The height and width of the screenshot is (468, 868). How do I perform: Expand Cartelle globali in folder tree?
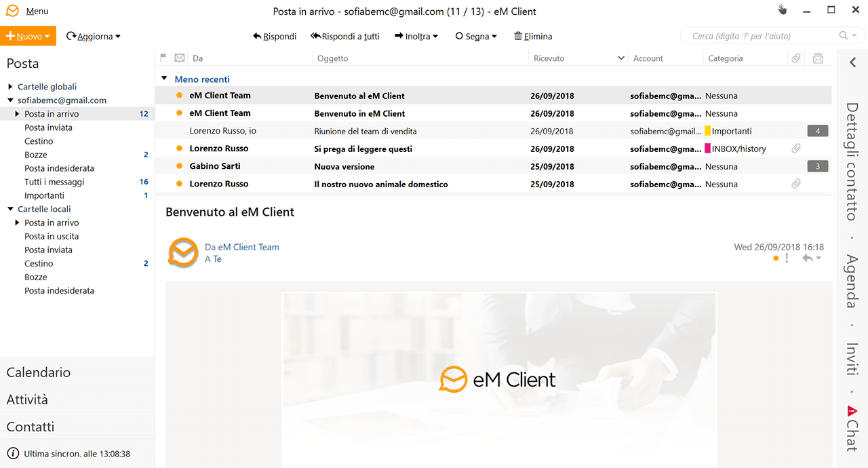pos(10,87)
